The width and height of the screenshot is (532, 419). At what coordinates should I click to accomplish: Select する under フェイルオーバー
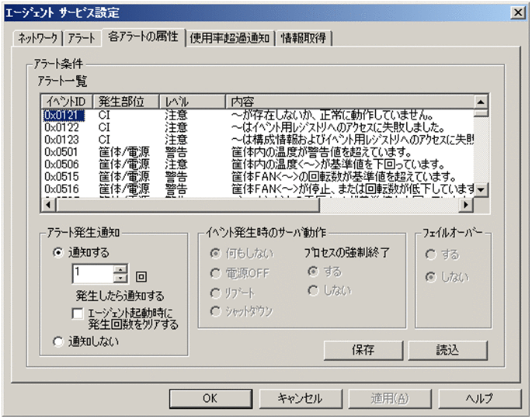tap(442, 255)
